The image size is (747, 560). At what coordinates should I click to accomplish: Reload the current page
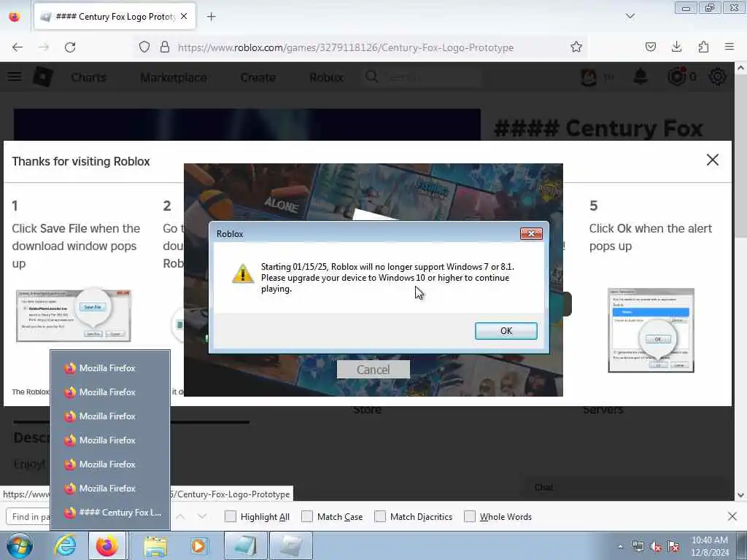pos(70,47)
